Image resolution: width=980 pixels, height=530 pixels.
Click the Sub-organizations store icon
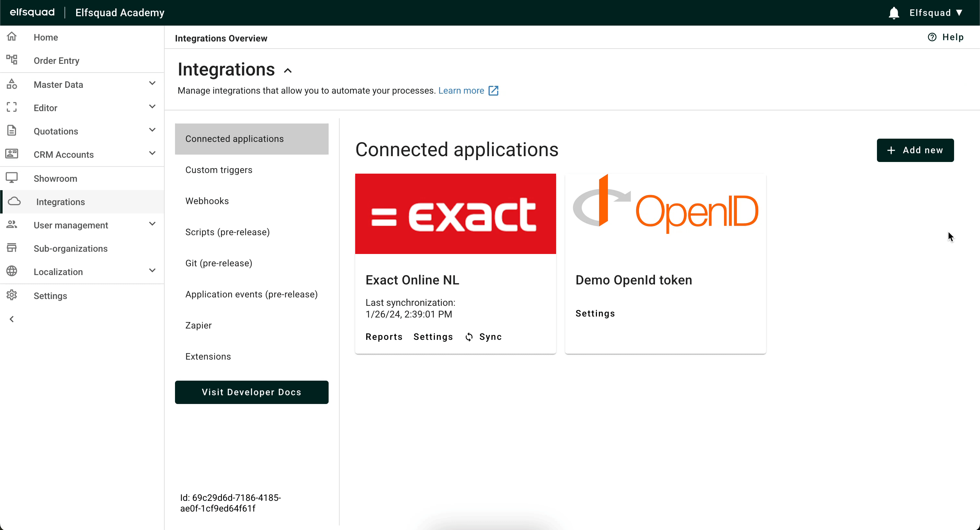[x=12, y=248]
